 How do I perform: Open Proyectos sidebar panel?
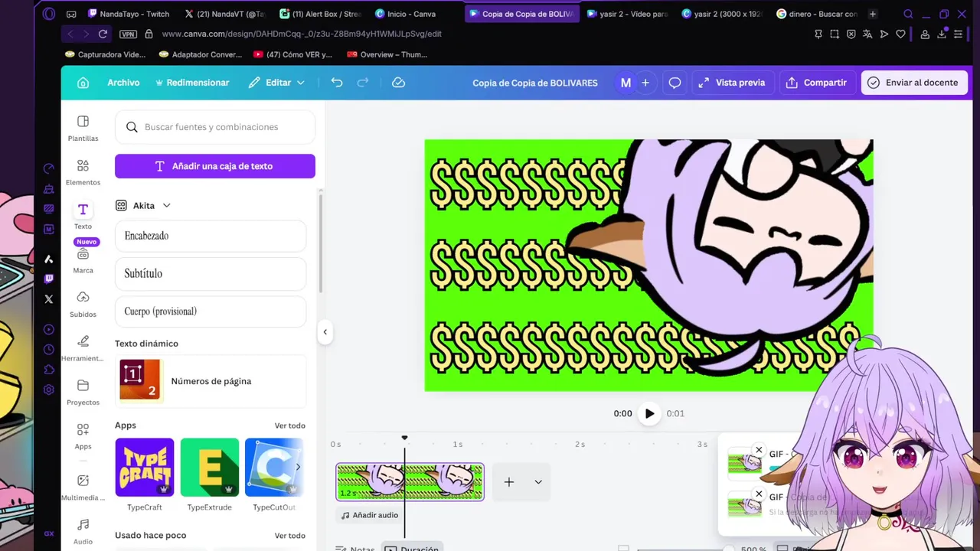tap(83, 392)
